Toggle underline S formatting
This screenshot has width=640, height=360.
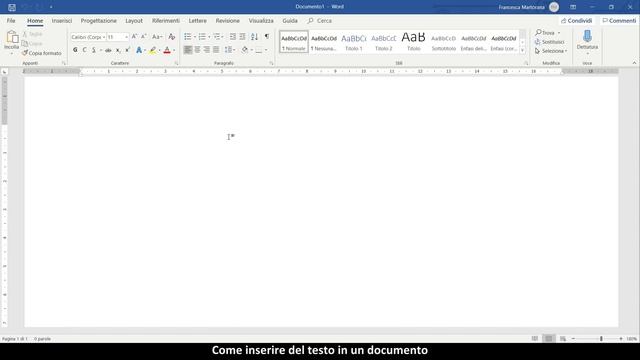[94, 50]
